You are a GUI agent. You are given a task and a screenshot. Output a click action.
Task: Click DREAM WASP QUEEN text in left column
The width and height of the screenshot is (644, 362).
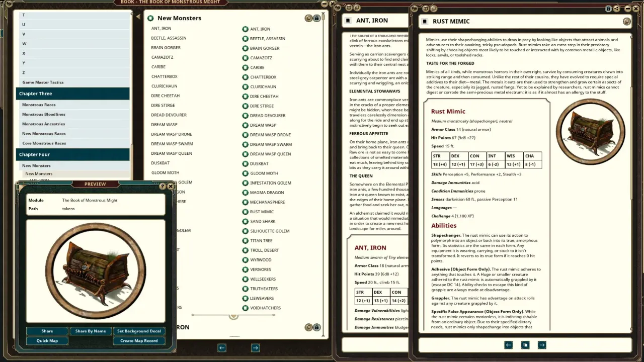[172, 153]
